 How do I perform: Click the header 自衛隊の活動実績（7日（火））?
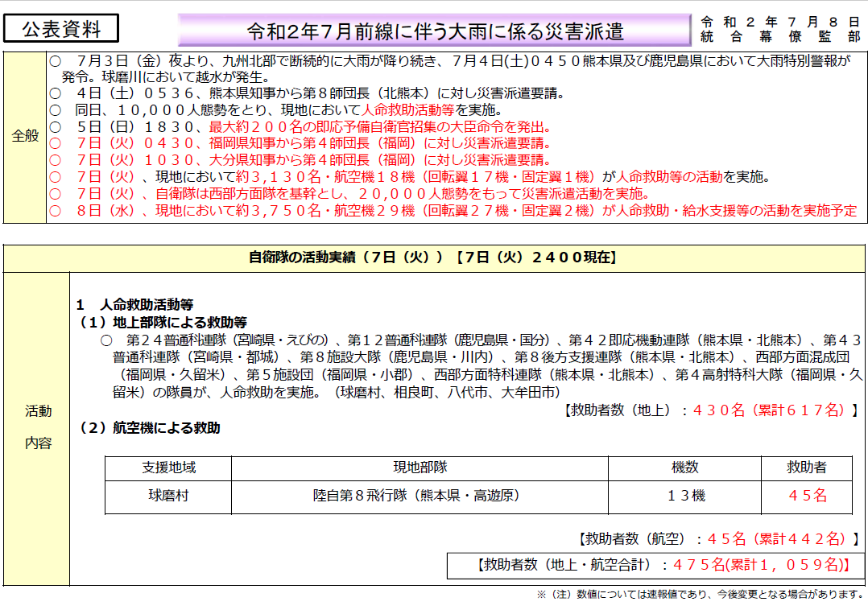click(x=433, y=258)
